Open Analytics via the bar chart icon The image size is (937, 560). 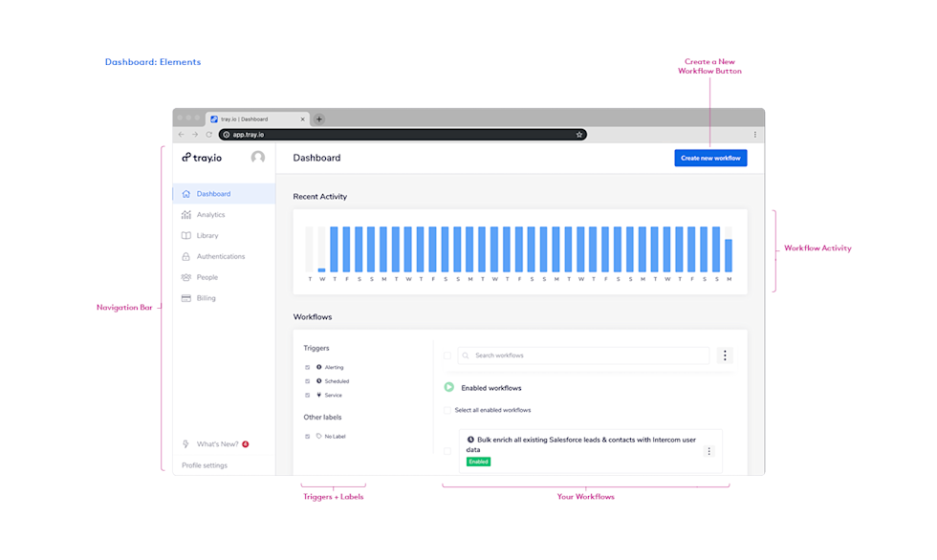[185, 214]
